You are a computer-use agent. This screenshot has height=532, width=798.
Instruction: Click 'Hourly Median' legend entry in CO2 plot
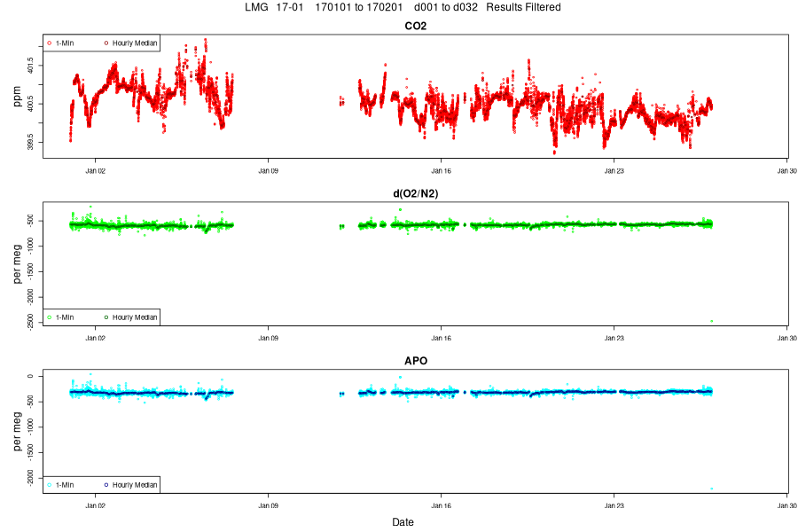(135, 43)
